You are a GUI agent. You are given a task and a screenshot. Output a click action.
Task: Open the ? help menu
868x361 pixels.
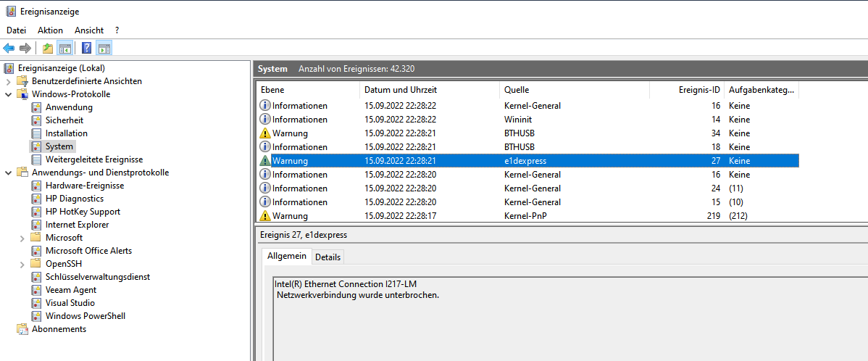(117, 30)
